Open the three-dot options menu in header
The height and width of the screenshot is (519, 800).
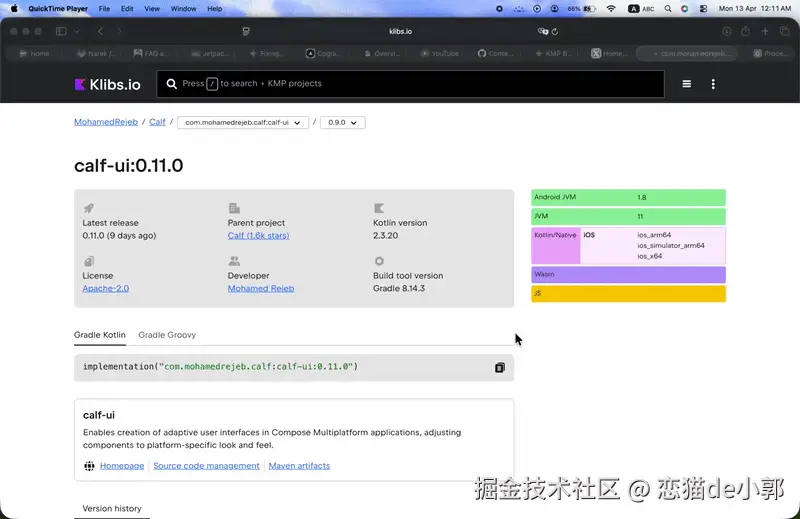click(713, 84)
